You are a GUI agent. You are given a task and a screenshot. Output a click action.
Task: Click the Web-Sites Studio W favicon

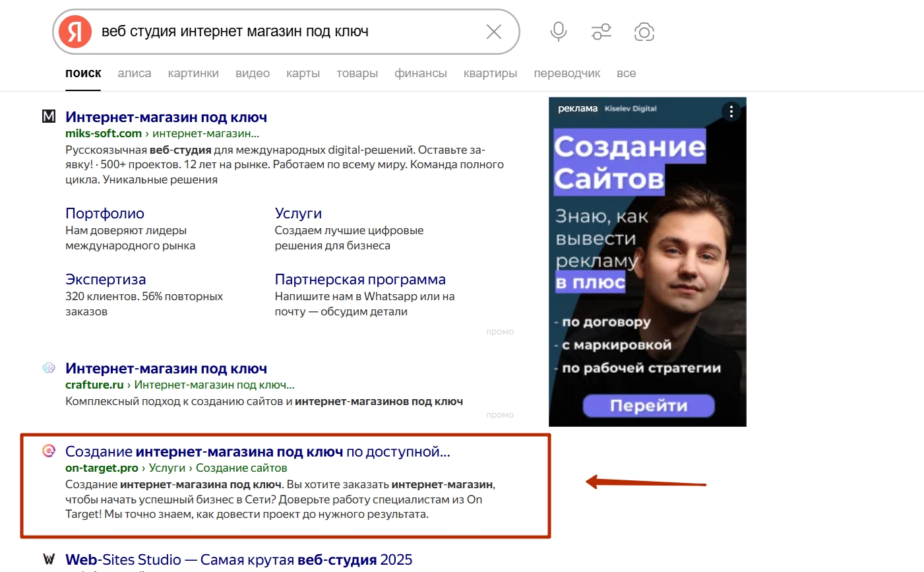pos(49,559)
